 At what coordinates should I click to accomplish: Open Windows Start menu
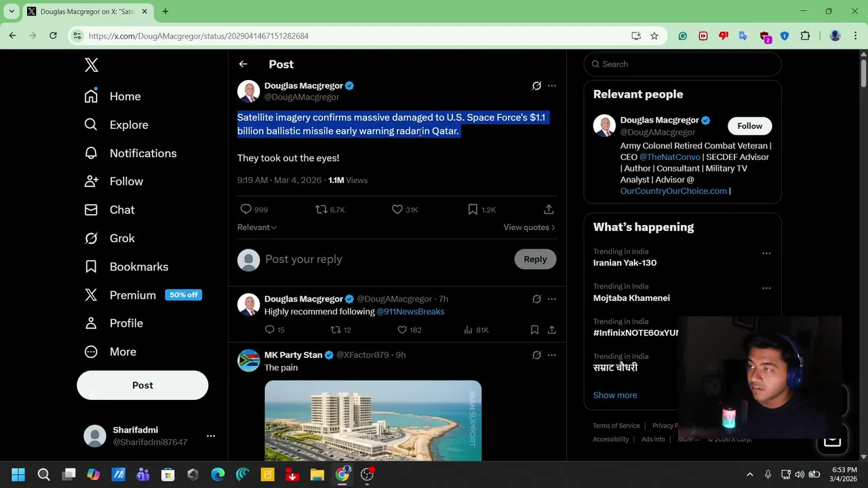(x=18, y=474)
